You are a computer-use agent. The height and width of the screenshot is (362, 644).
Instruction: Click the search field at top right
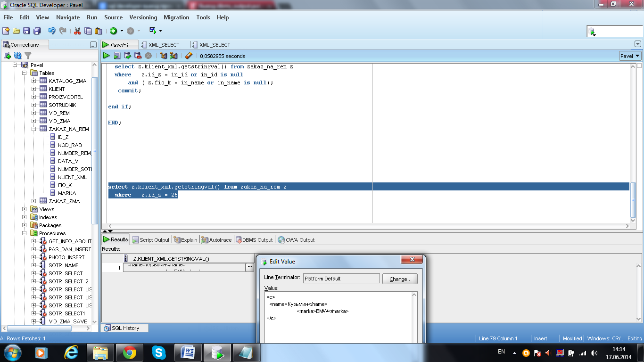tap(615, 32)
